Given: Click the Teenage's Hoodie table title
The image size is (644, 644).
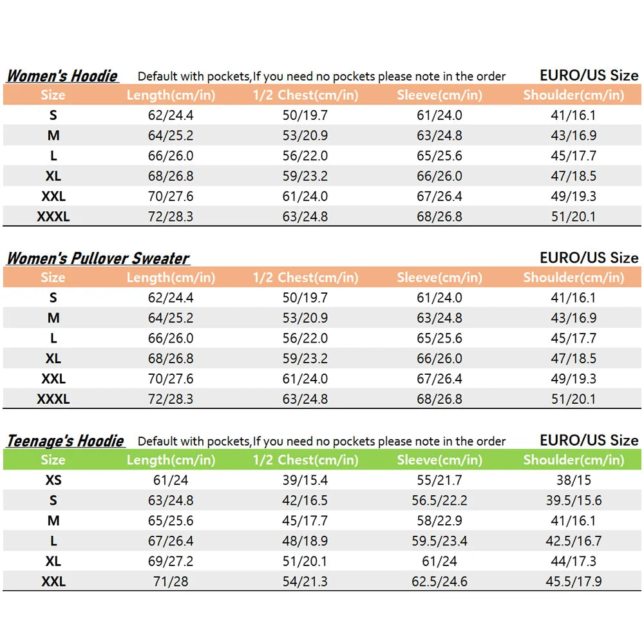Looking at the screenshot, I should (65, 441).
